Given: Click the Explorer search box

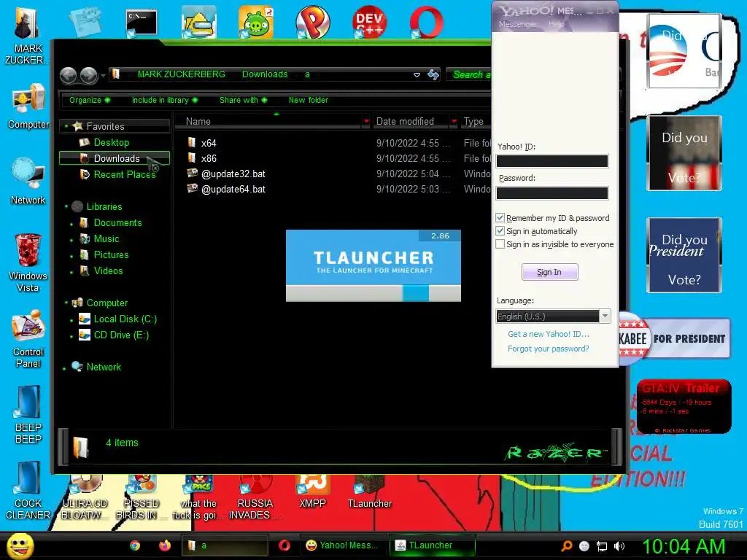Looking at the screenshot, I should (469, 74).
